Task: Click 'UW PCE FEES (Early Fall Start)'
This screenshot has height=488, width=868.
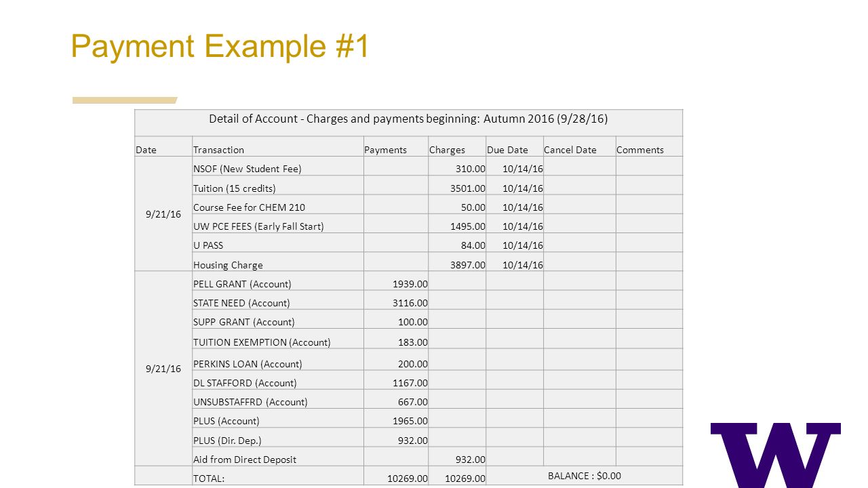Action: (258, 226)
